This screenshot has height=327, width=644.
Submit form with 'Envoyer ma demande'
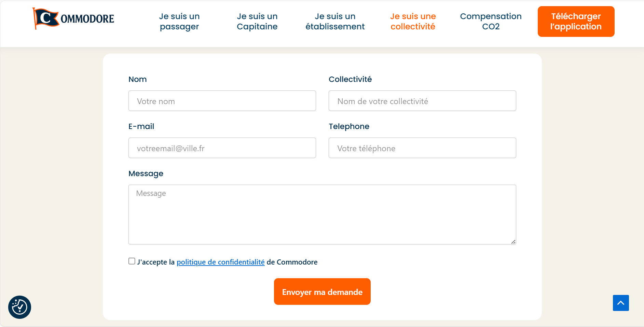(322, 292)
